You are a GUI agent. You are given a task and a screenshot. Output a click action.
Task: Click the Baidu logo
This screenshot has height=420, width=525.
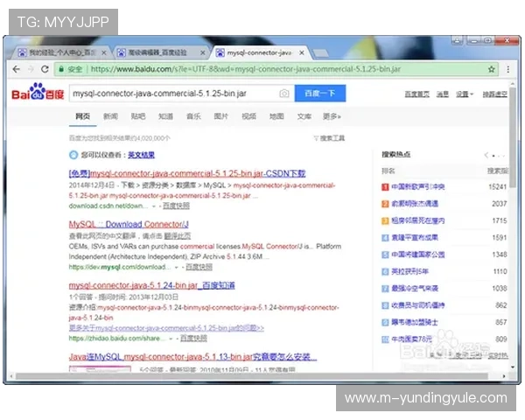38,92
